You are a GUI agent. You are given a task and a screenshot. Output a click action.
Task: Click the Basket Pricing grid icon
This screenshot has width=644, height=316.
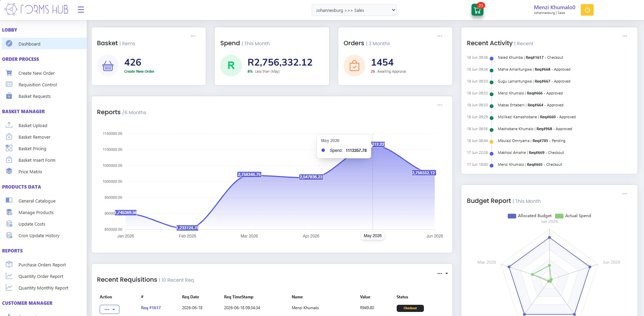click(9, 148)
